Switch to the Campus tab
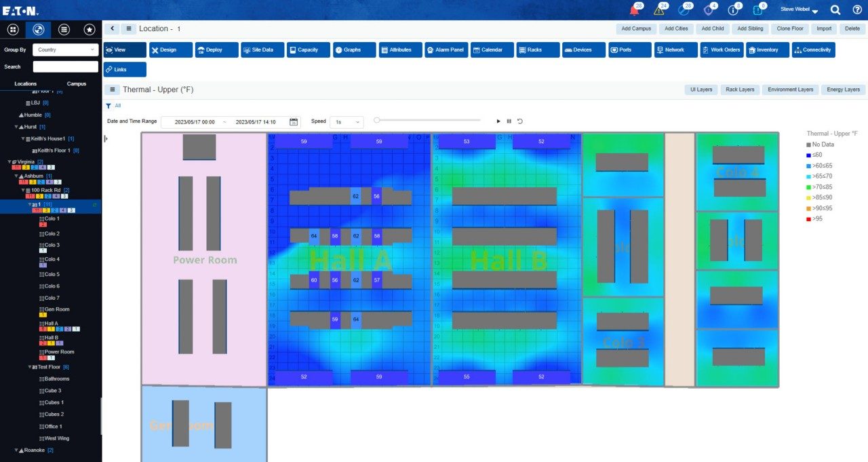This screenshot has height=462, width=868. 77,84
